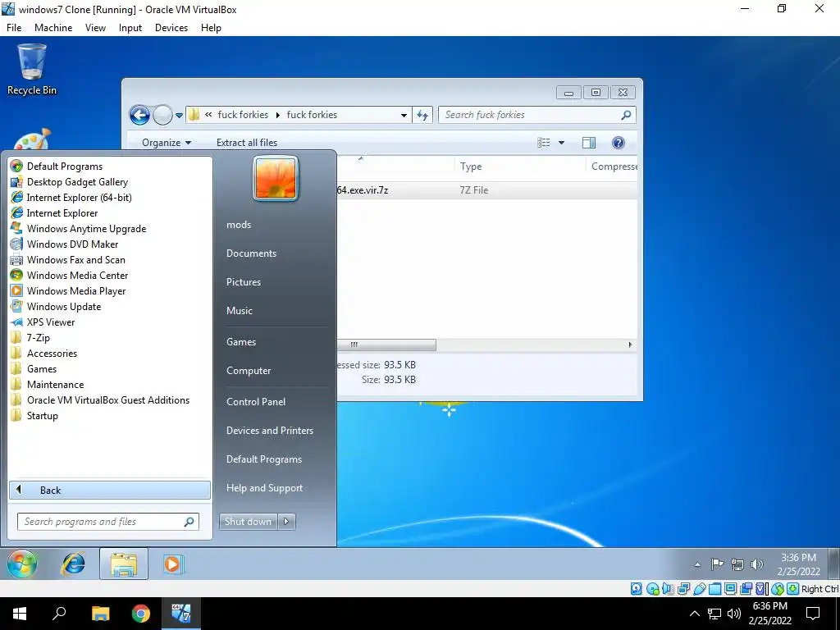
Task: Open Games from Start menu right pane
Action: (241, 342)
